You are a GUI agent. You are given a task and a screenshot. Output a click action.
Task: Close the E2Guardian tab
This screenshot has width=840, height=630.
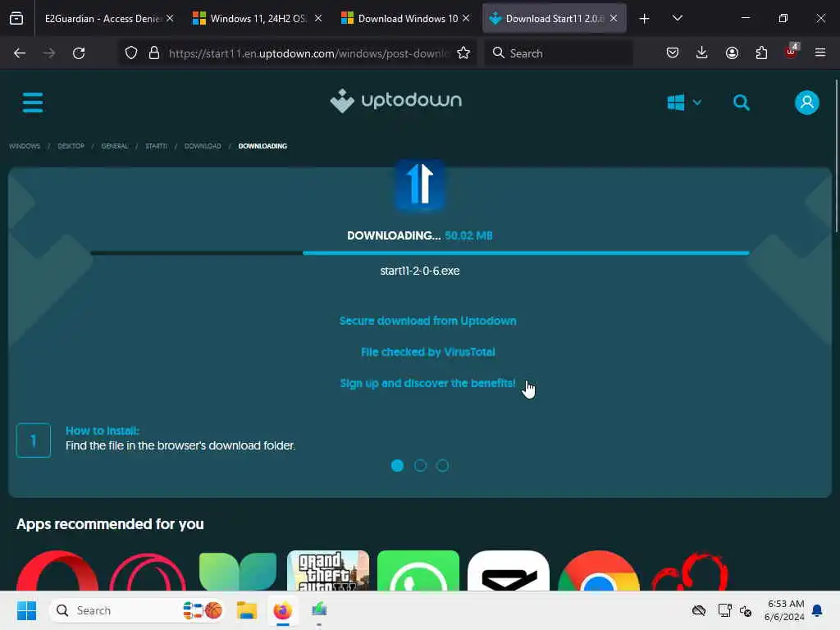(x=171, y=18)
